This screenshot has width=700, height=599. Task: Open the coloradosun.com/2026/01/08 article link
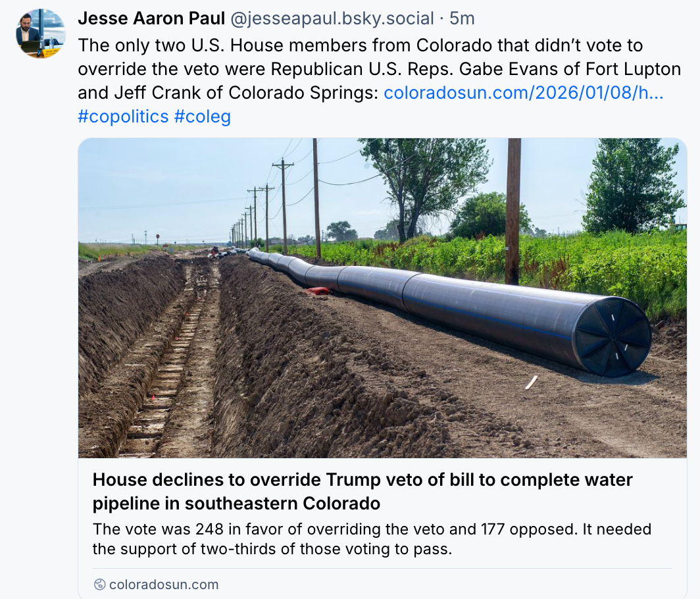[x=523, y=92]
